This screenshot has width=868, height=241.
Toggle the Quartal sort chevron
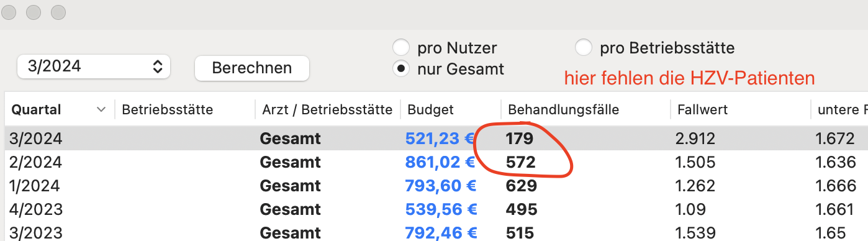click(x=101, y=110)
